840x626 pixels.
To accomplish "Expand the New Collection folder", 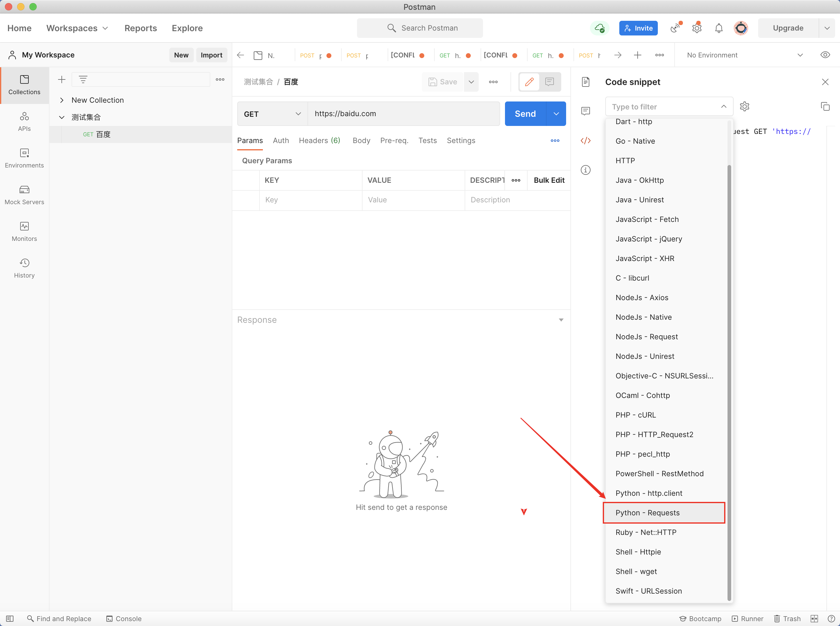I will [62, 100].
